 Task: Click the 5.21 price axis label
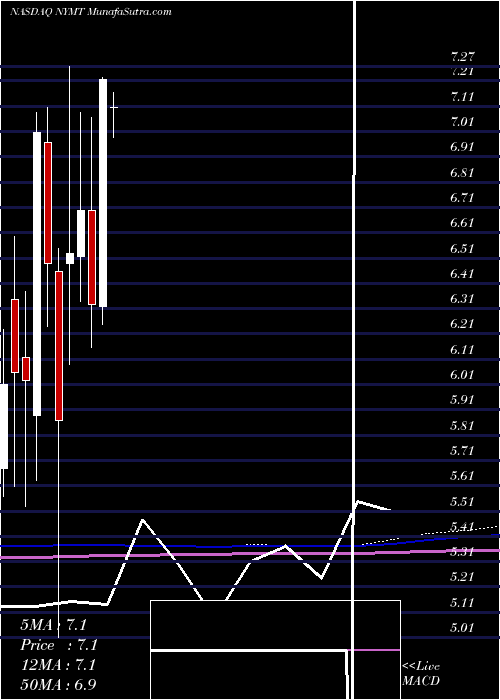[x=462, y=577]
